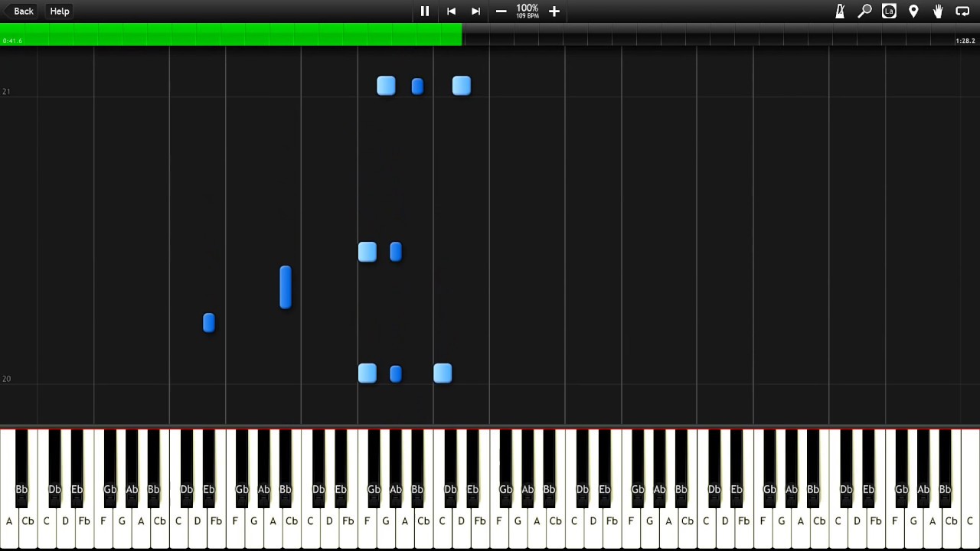Toggle the metronome icon

click(840, 11)
